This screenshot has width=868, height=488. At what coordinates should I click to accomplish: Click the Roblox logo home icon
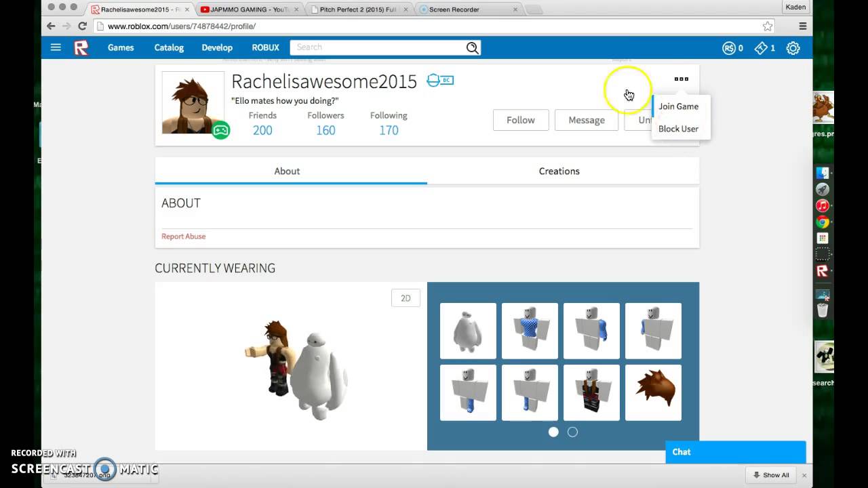click(x=81, y=47)
